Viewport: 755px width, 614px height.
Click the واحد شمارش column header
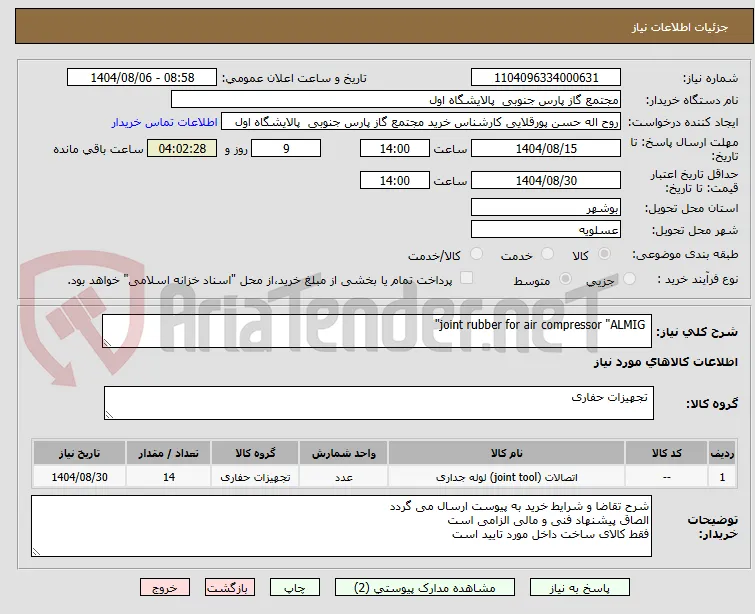coord(343,453)
